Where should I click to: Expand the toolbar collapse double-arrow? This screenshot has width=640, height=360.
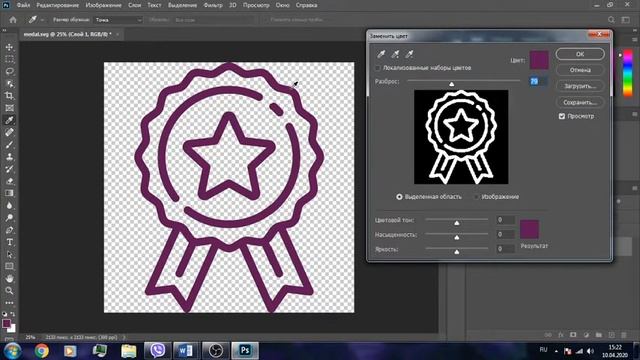tap(4, 31)
